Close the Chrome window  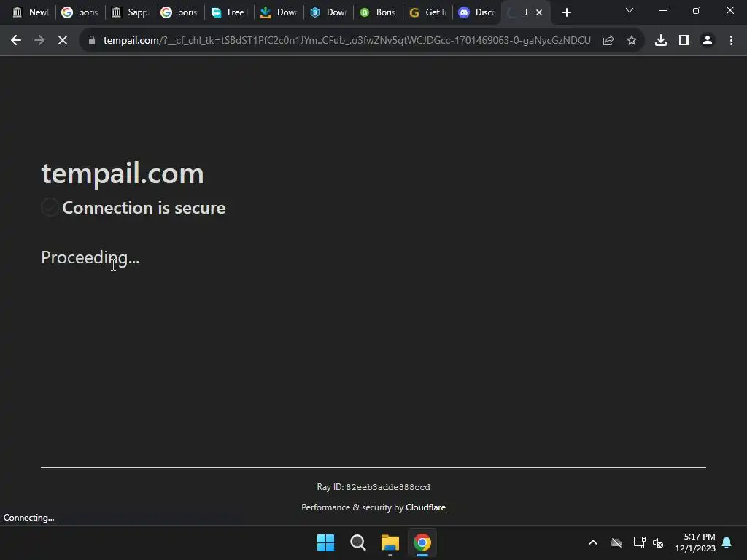coord(729,10)
